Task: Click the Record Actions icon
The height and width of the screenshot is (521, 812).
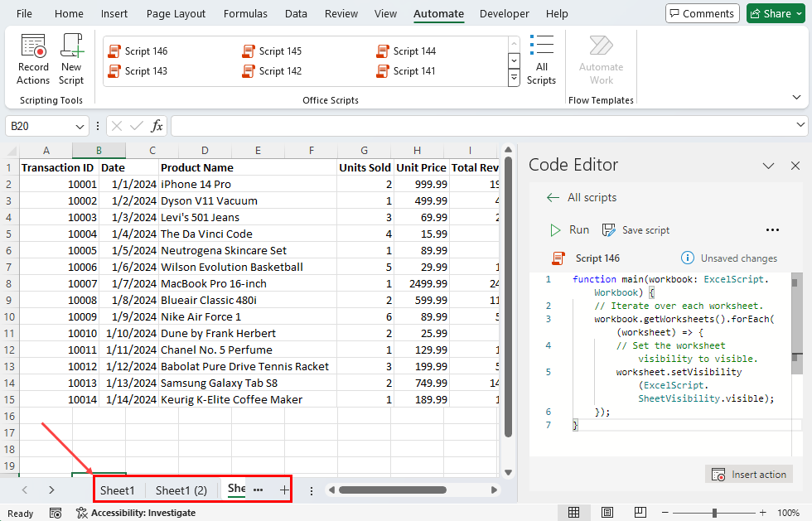Action: (33, 46)
